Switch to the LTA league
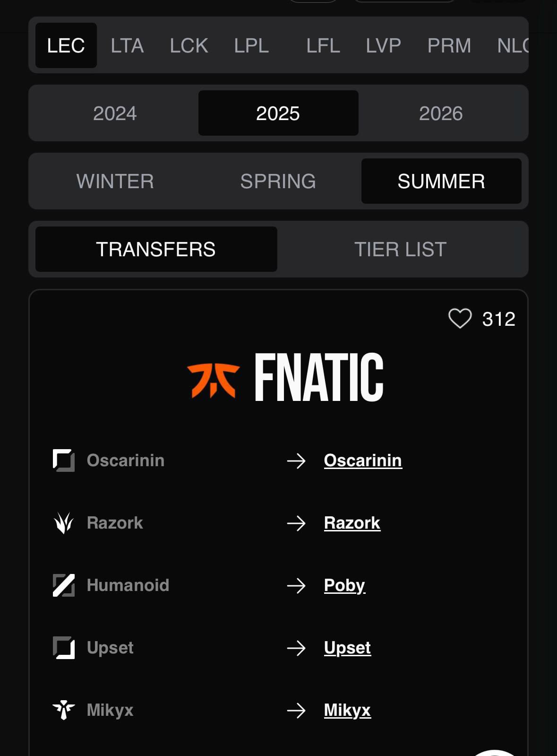The image size is (557, 756). click(127, 45)
